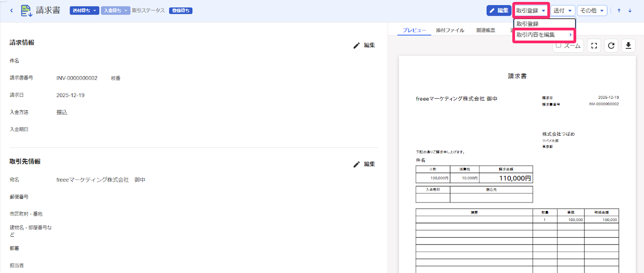Open the 入金待ち status dropdown
This screenshot has width=644, height=273.
pos(116,10)
